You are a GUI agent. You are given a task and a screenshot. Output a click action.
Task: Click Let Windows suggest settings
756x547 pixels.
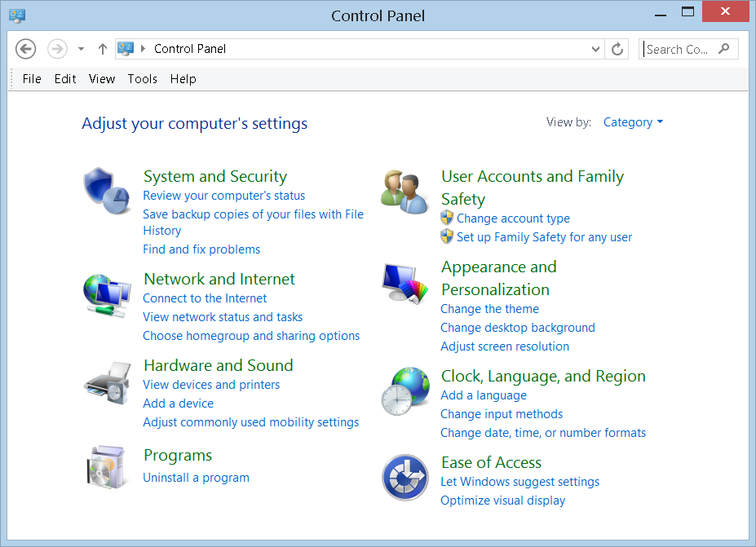(520, 482)
